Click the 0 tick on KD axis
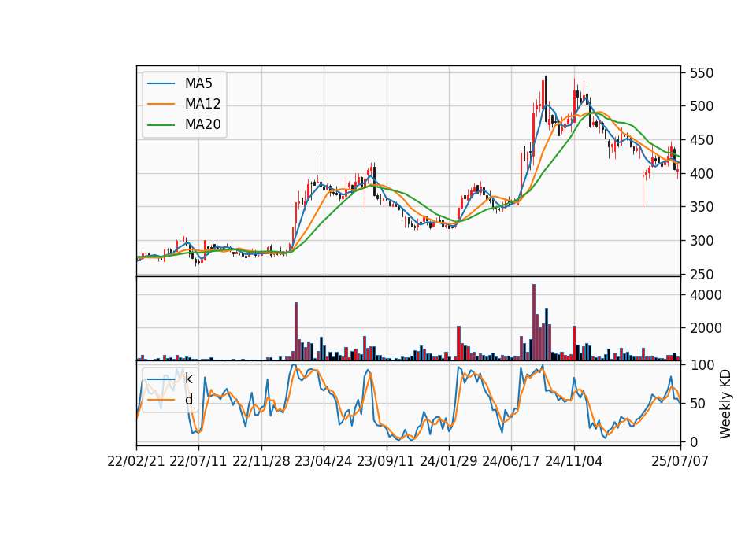 693,441
